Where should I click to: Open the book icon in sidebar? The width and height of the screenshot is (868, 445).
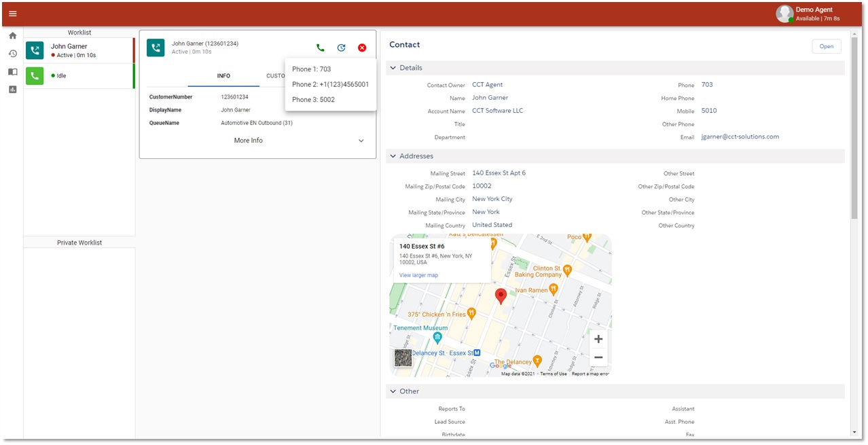12,71
